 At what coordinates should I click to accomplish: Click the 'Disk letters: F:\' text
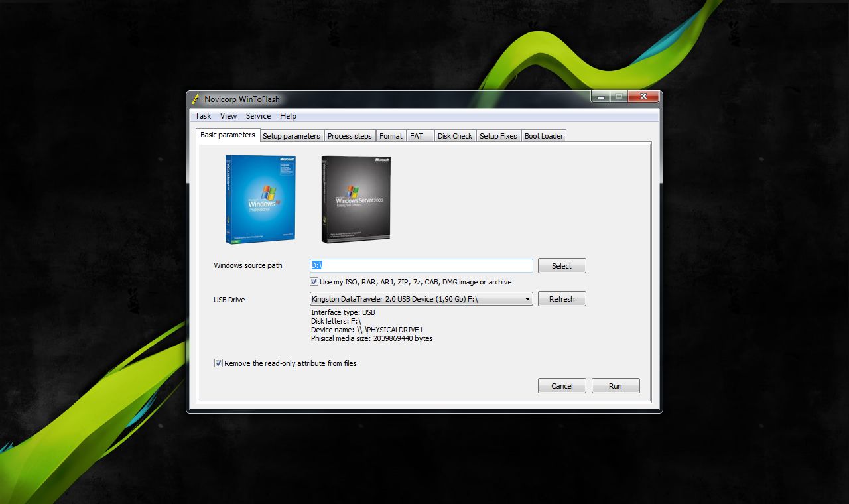[x=336, y=321]
